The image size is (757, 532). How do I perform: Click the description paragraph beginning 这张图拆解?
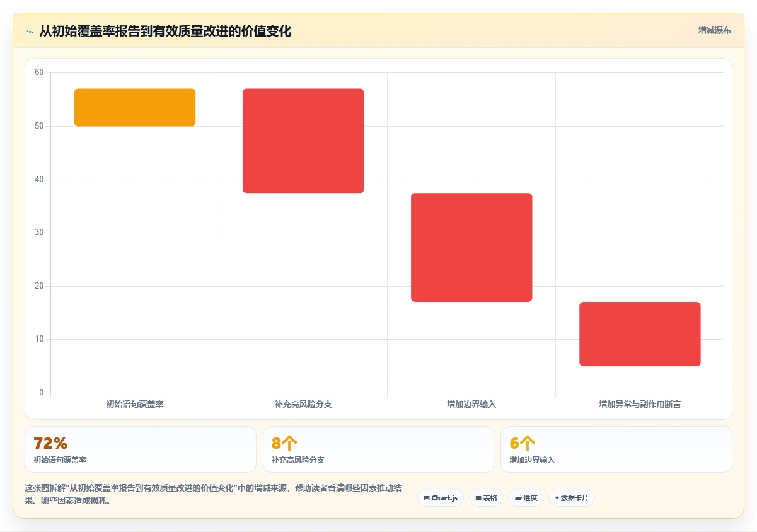(213, 494)
